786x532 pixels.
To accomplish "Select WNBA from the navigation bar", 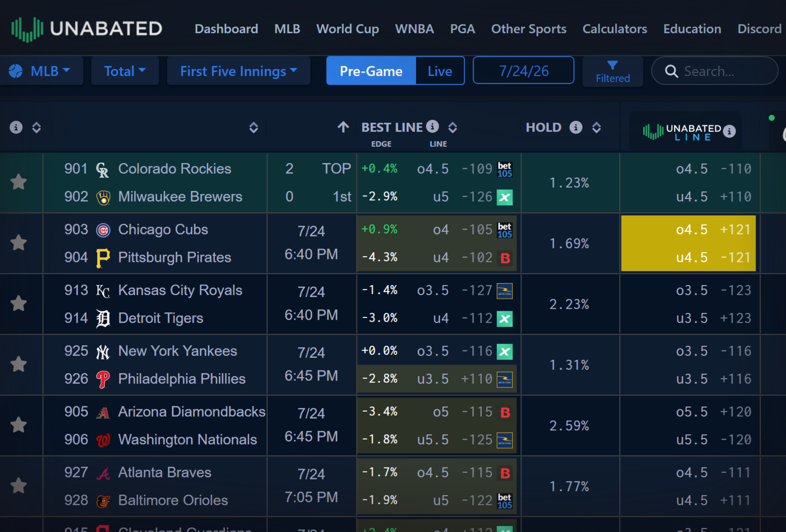I will click(414, 29).
